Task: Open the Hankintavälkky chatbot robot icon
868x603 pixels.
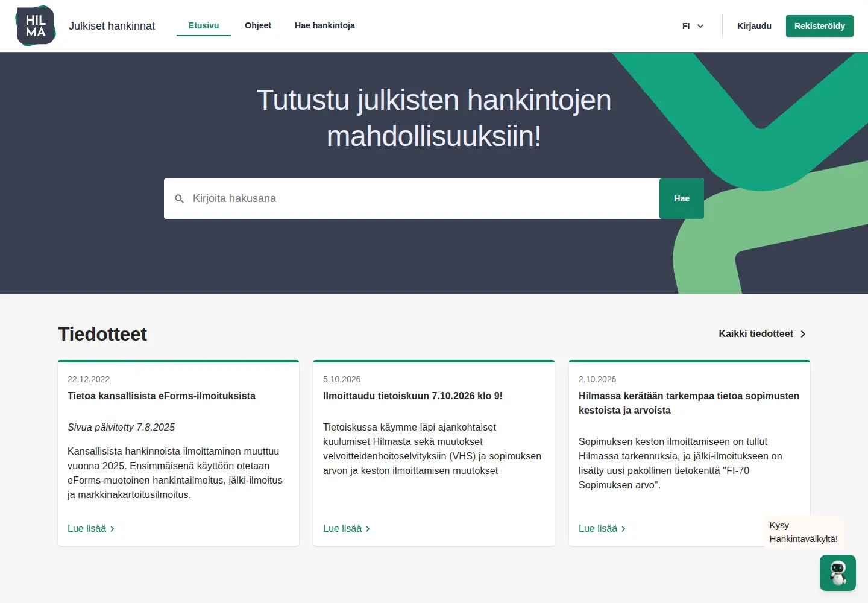Action: pyautogui.click(x=838, y=573)
